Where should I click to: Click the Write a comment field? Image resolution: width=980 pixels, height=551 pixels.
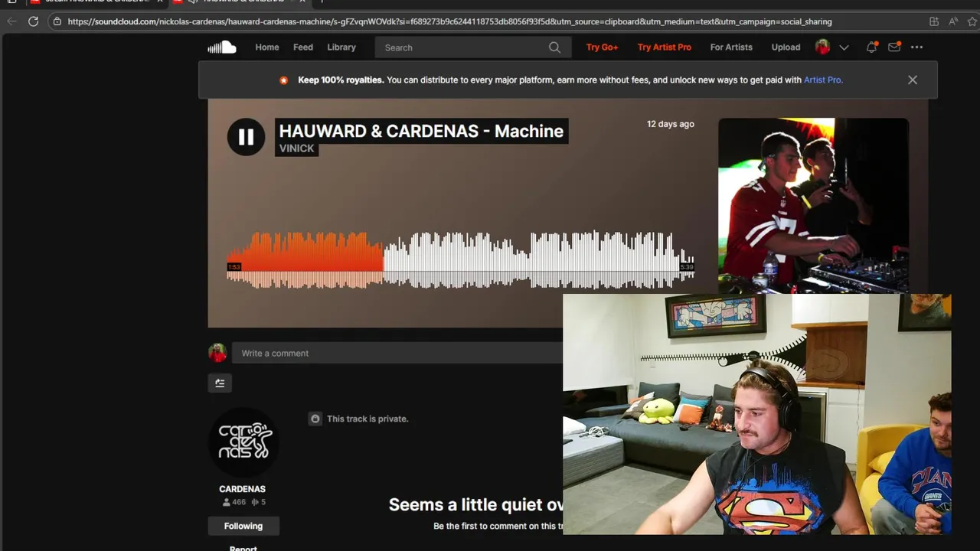397,353
